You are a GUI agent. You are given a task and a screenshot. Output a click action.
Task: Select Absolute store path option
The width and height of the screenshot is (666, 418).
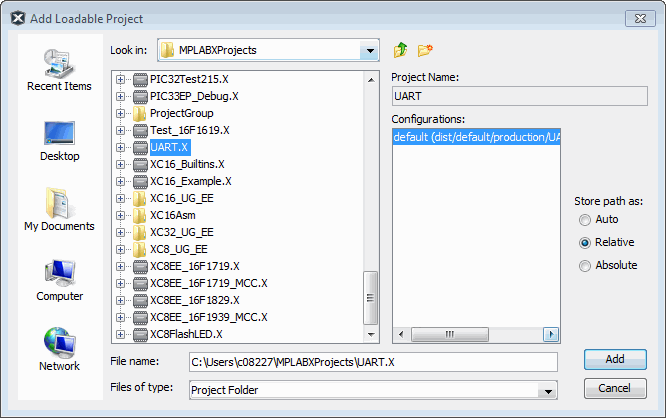coord(585,265)
